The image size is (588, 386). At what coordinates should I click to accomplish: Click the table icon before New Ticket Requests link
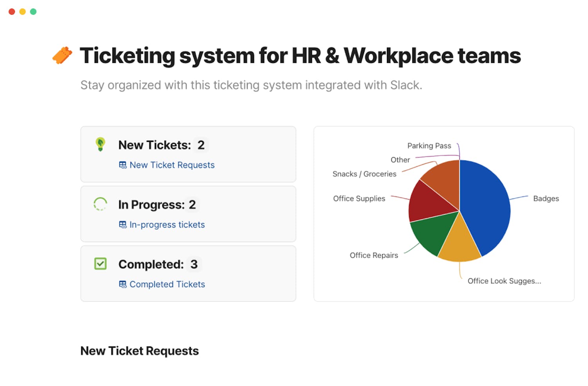click(x=123, y=165)
